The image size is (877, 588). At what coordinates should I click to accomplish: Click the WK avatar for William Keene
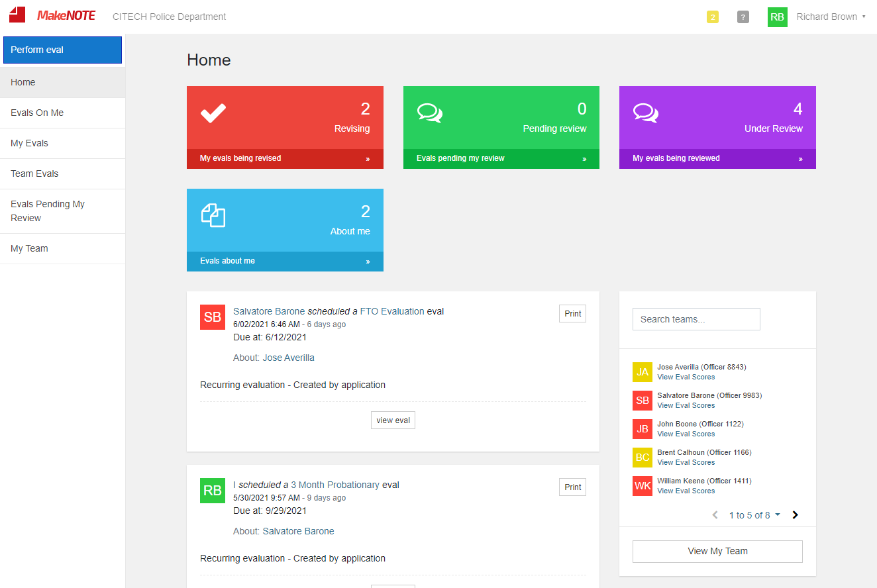click(643, 486)
